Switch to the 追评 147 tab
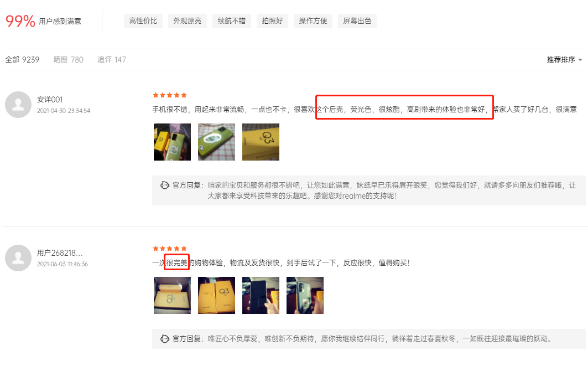 112,60
